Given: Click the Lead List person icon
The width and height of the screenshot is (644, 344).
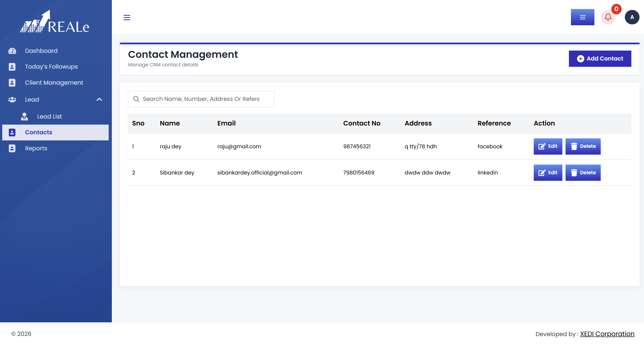Looking at the screenshot, I should (24, 116).
